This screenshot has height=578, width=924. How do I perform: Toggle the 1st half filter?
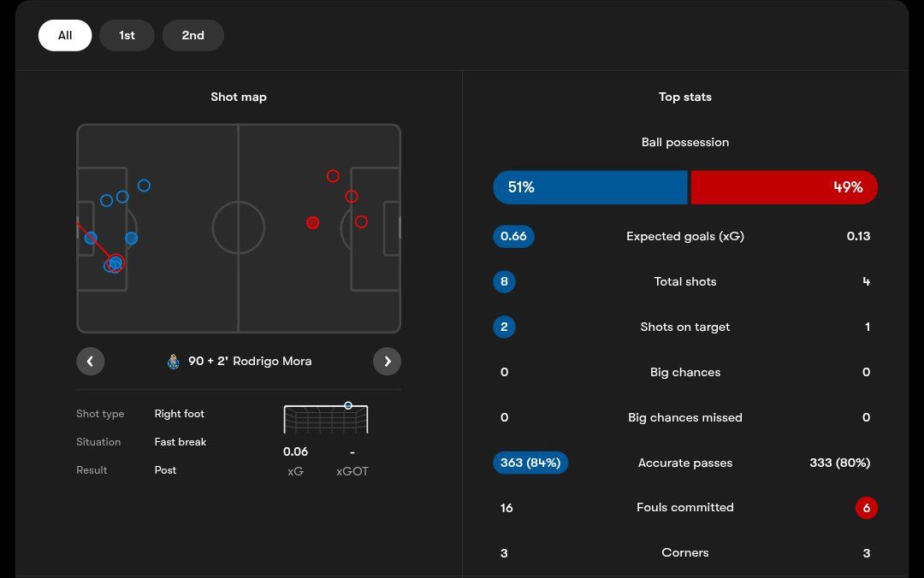127,35
